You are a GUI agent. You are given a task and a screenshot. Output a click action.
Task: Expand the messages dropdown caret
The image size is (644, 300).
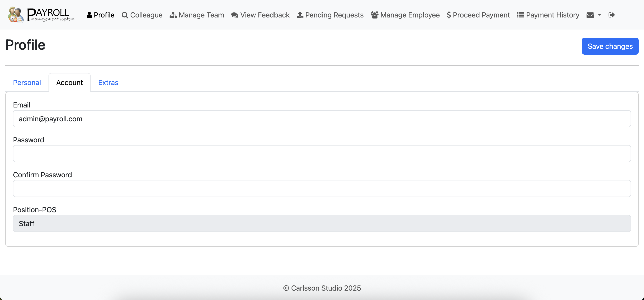[x=599, y=15]
